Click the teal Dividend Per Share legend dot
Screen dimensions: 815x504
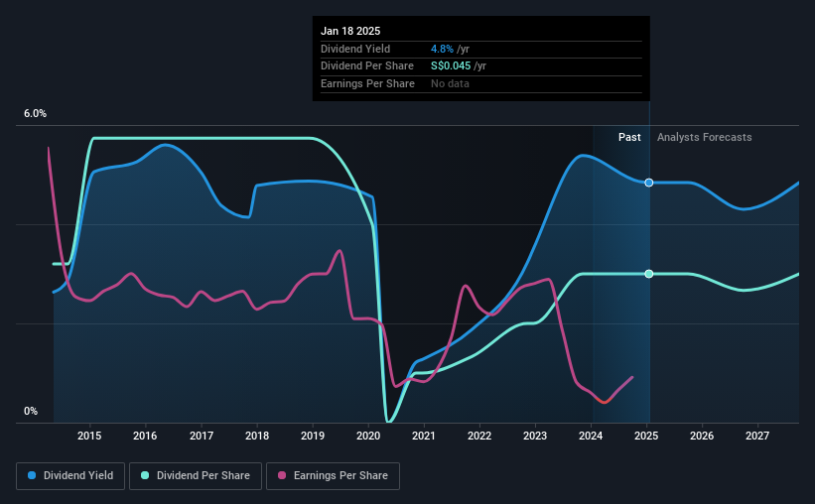click(x=145, y=475)
